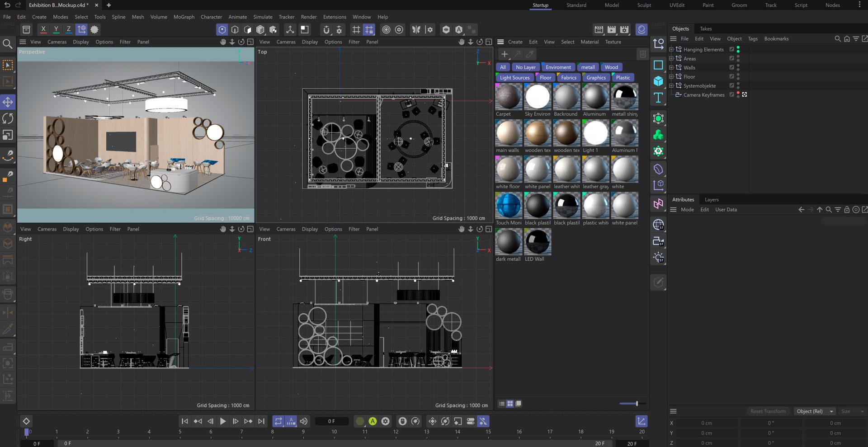This screenshot has height=447, width=868.
Task: Click the new material plus icon
Action: 505,54
